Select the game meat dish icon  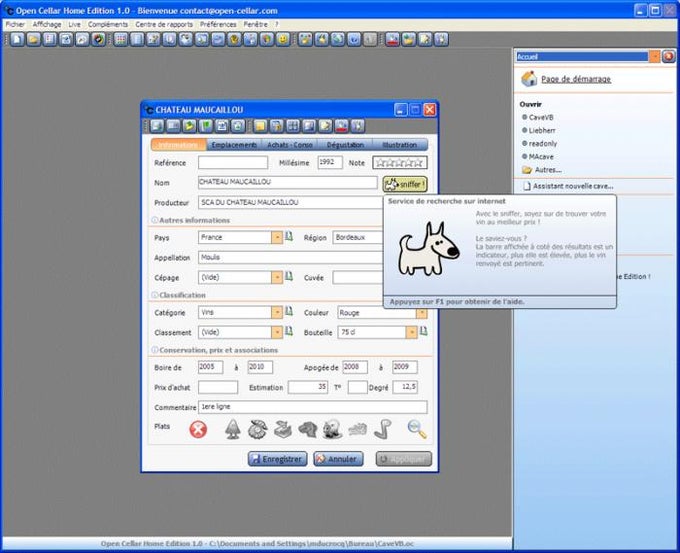point(307,429)
